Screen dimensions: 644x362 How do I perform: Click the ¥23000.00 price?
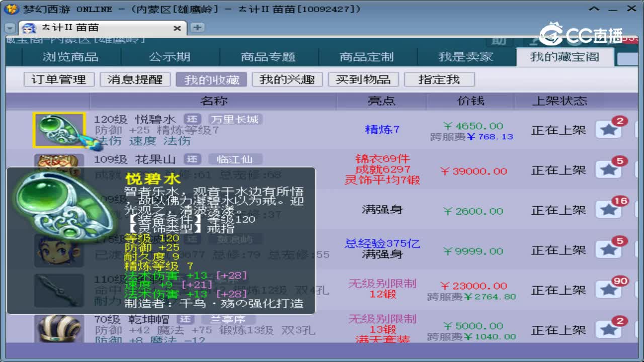click(x=473, y=286)
